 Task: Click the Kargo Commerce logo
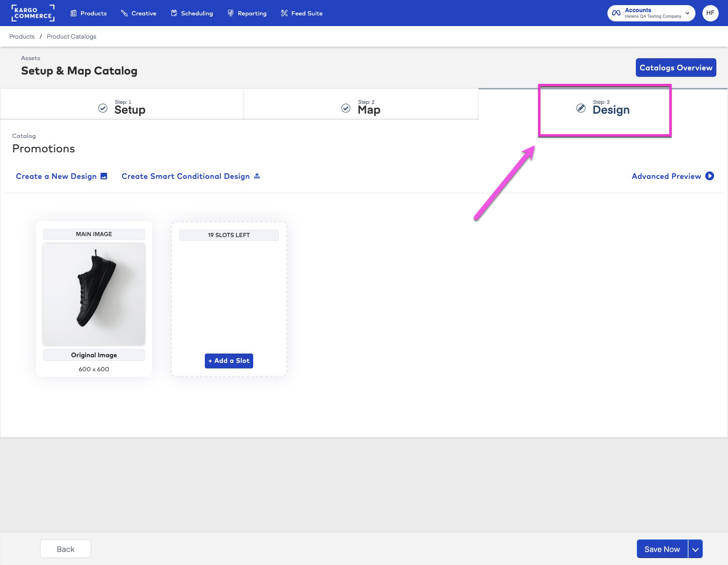tap(33, 13)
